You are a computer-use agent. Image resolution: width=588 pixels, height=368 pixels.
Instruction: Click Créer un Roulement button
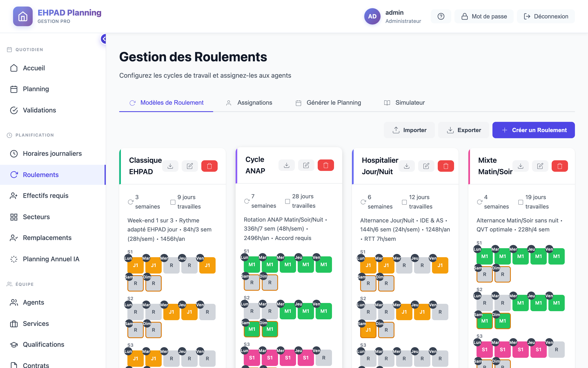click(x=533, y=130)
